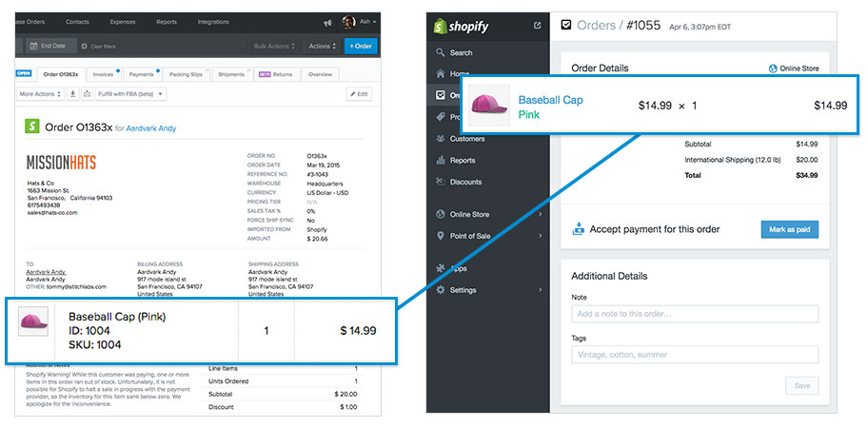The image size is (868, 428).
Task: Click the orders icon left of Orders breadcrumb
Action: [x=565, y=25]
